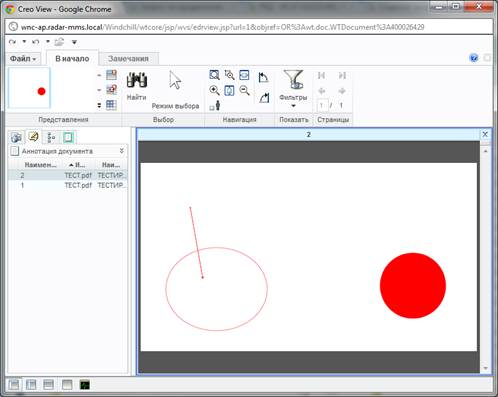Select annotation row 1 ТЕСТ.pdf

68,185
